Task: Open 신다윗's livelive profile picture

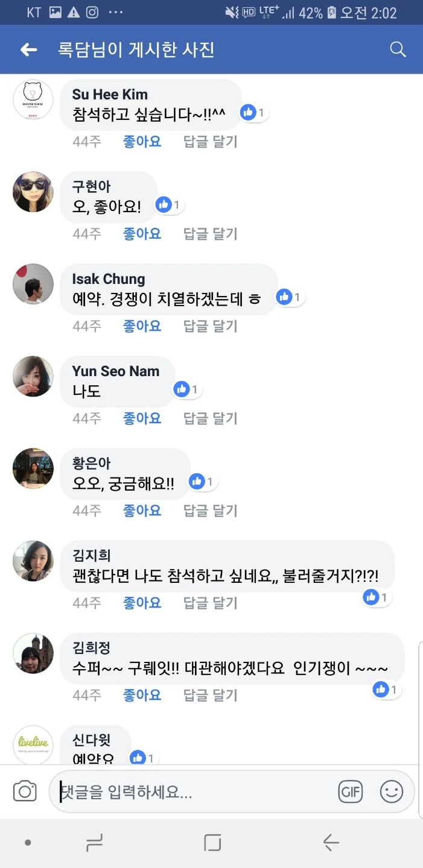Action: point(33,746)
